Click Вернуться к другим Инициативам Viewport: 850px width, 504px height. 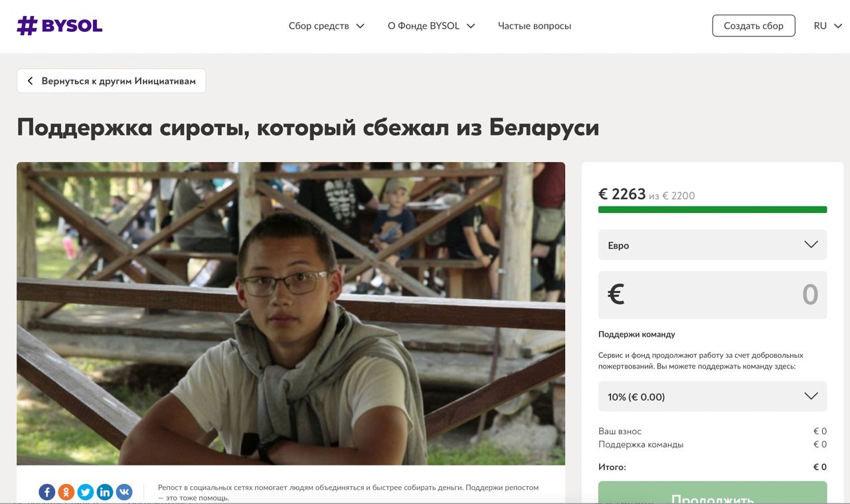(x=119, y=81)
